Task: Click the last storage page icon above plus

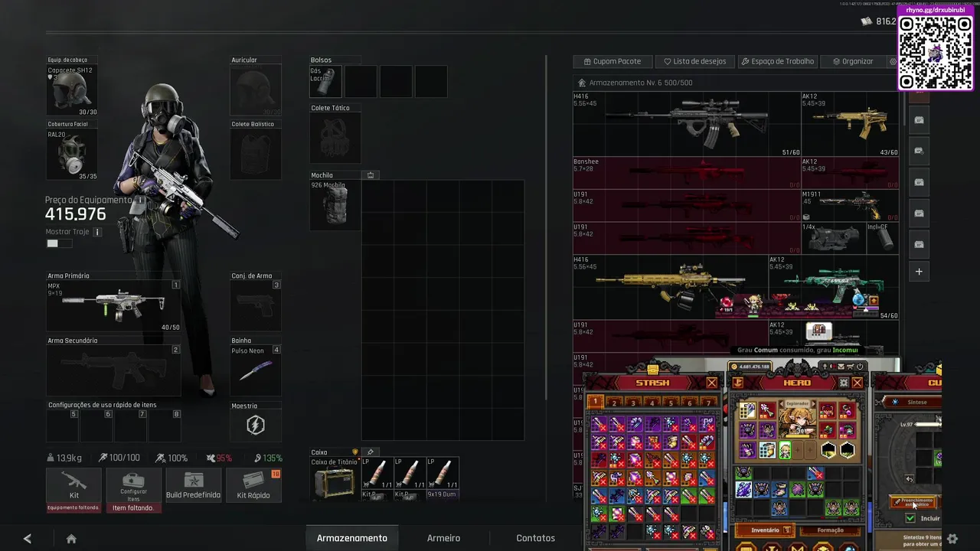Action: (x=919, y=244)
